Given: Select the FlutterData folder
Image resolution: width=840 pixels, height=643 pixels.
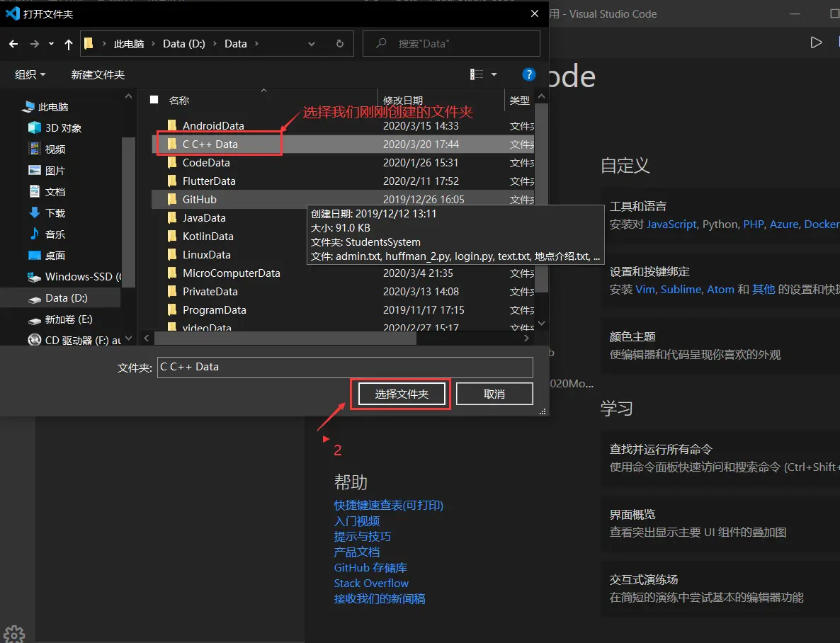Looking at the screenshot, I should [x=343, y=181].
